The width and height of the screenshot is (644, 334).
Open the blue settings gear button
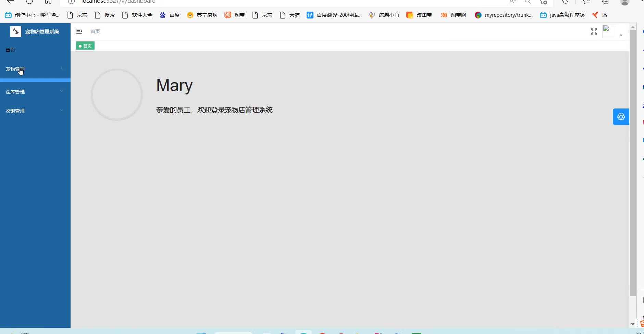click(x=621, y=117)
